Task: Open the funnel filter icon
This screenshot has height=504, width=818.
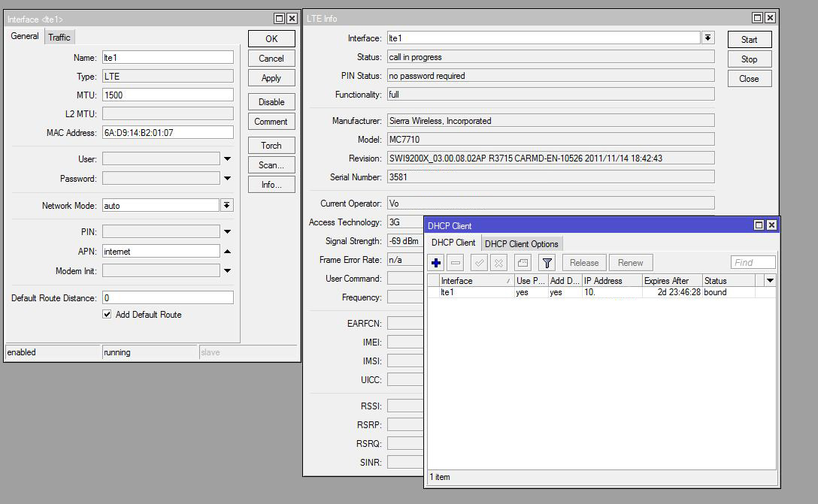Action: [x=547, y=263]
